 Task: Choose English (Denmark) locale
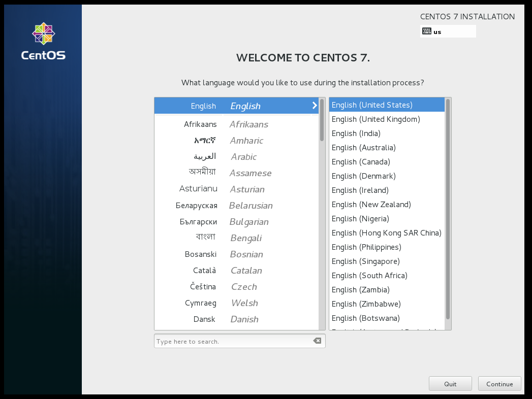(387, 176)
